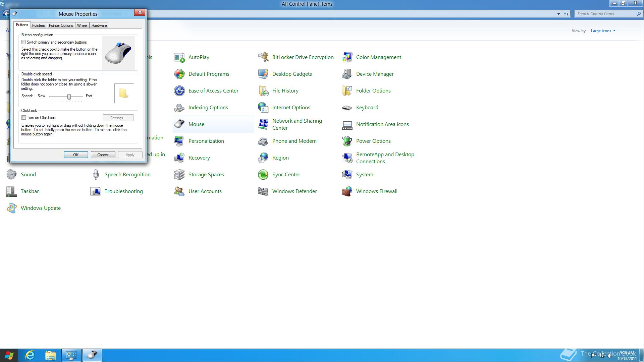The height and width of the screenshot is (362, 644).
Task: Enable the Turn on ClickLock checkbox
Action: point(23,118)
